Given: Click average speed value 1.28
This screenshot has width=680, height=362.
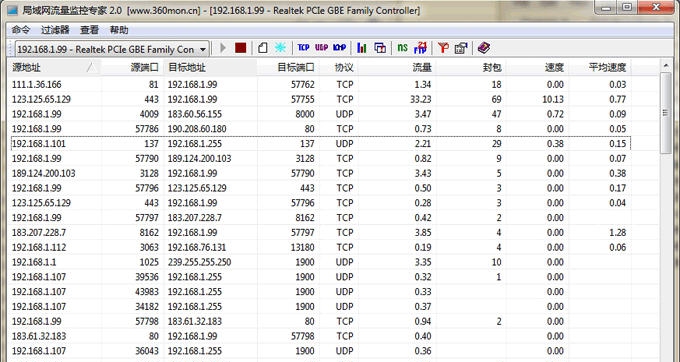Looking at the screenshot, I should coord(618,232).
